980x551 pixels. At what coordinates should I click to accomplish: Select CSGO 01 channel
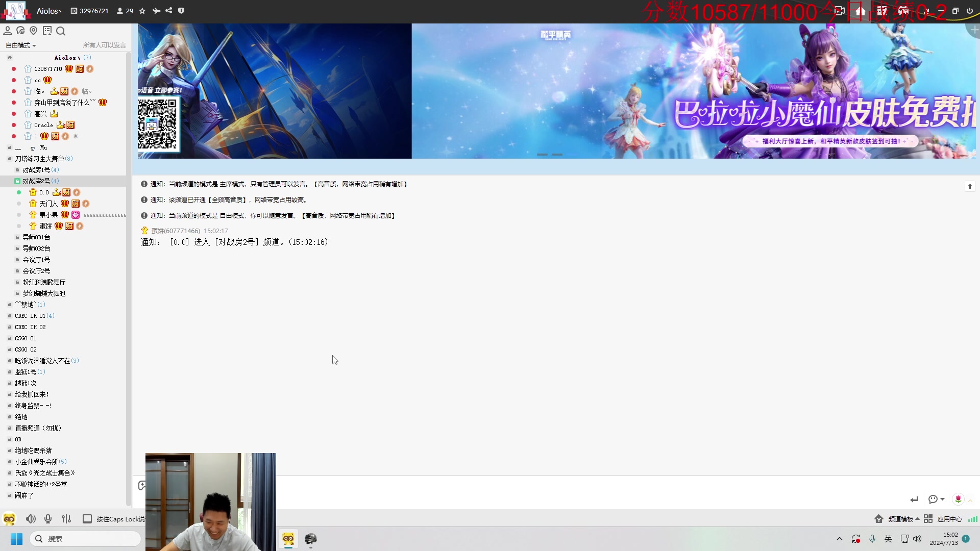[x=26, y=338]
